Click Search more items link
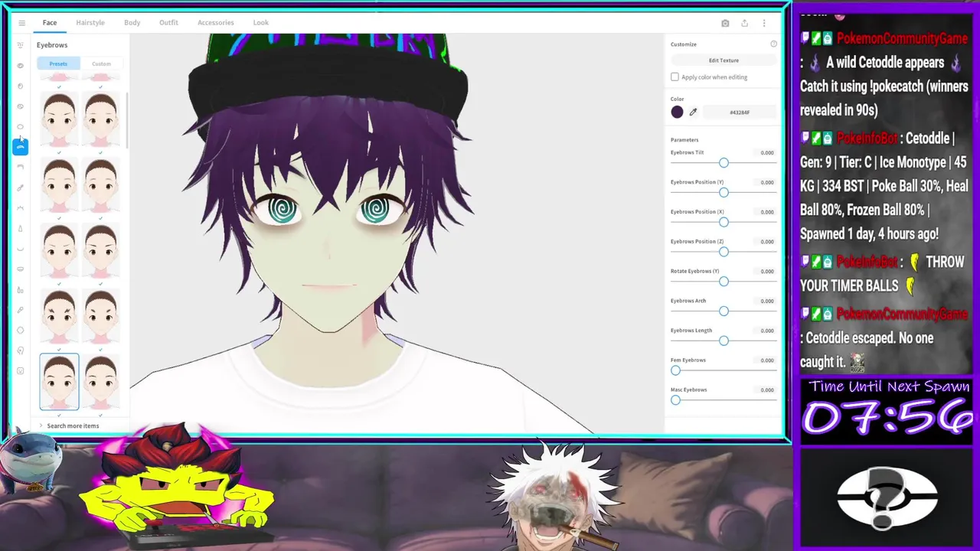 click(x=73, y=425)
